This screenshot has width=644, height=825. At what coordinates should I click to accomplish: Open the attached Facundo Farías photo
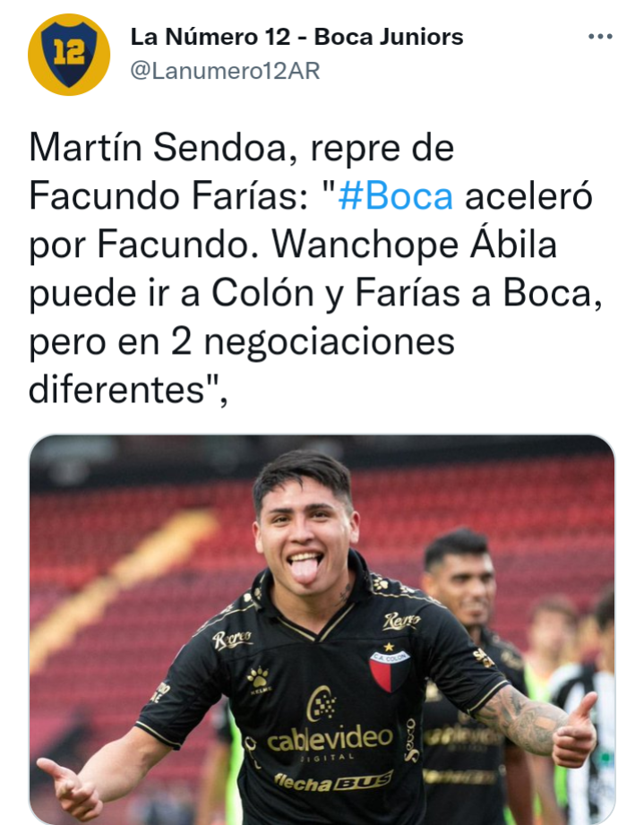coord(322,629)
